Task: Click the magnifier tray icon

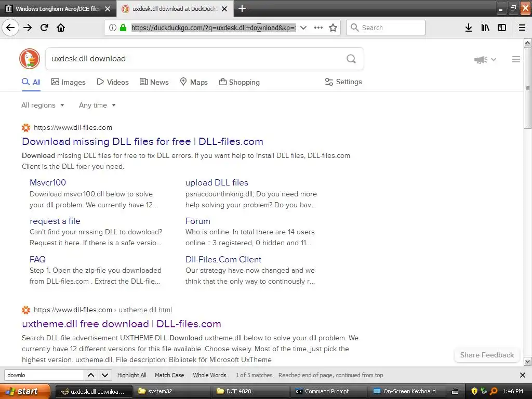Action: (494, 391)
